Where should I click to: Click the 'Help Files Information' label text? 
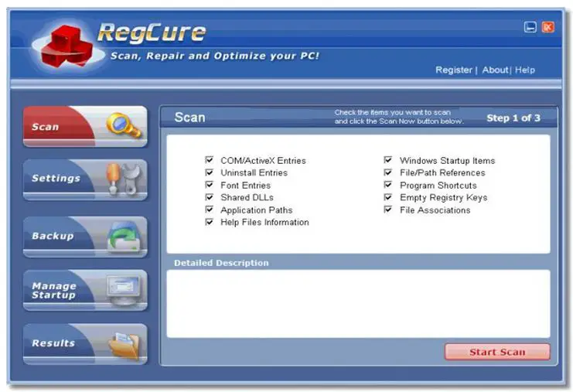[x=265, y=222]
